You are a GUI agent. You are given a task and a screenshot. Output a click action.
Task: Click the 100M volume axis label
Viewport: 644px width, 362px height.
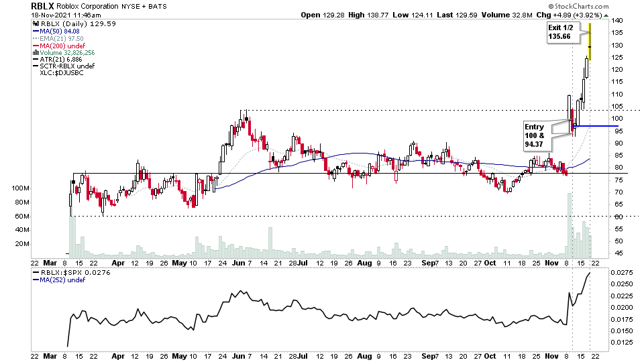coord(21,188)
